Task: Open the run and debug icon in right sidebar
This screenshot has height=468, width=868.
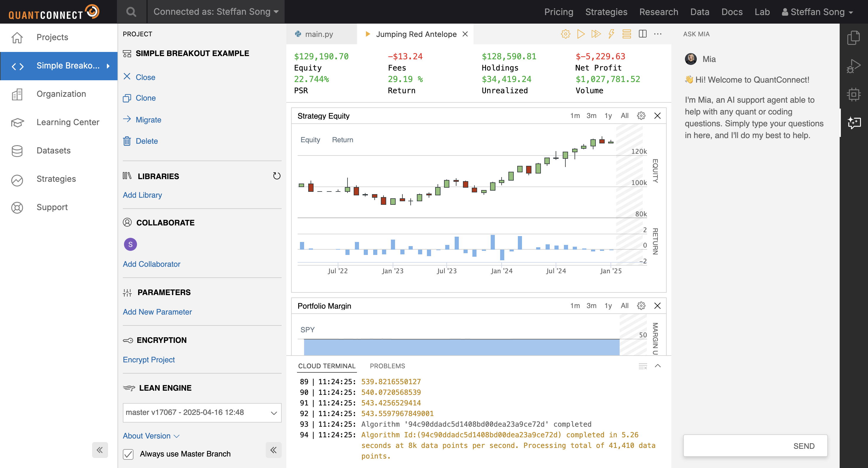Action: point(854,66)
